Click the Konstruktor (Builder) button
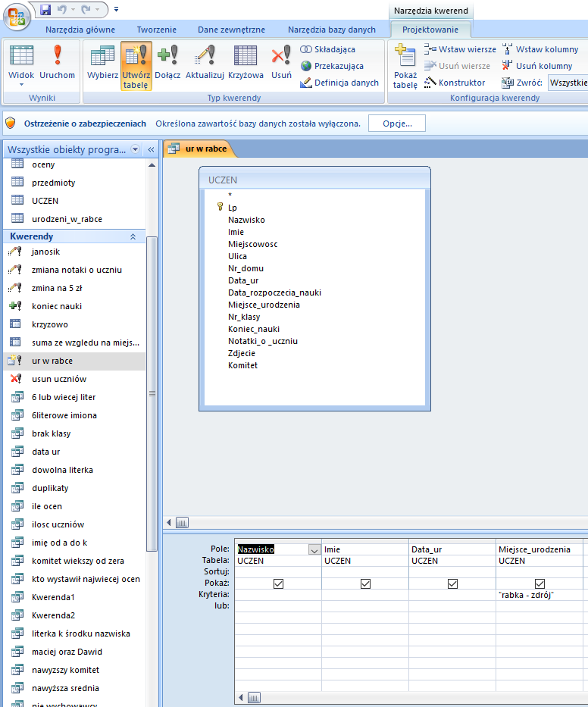The image size is (588, 707). [x=455, y=83]
